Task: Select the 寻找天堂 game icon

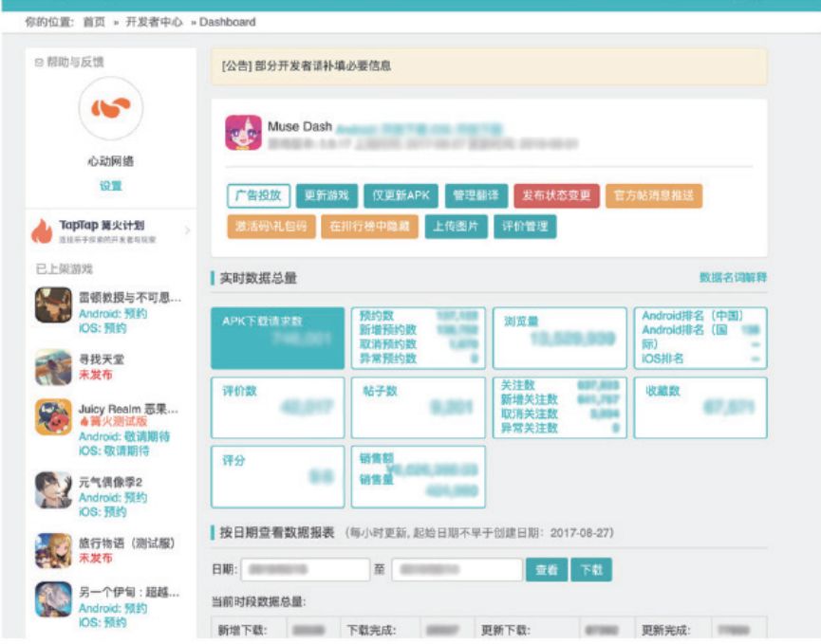Action: [54, 367]
